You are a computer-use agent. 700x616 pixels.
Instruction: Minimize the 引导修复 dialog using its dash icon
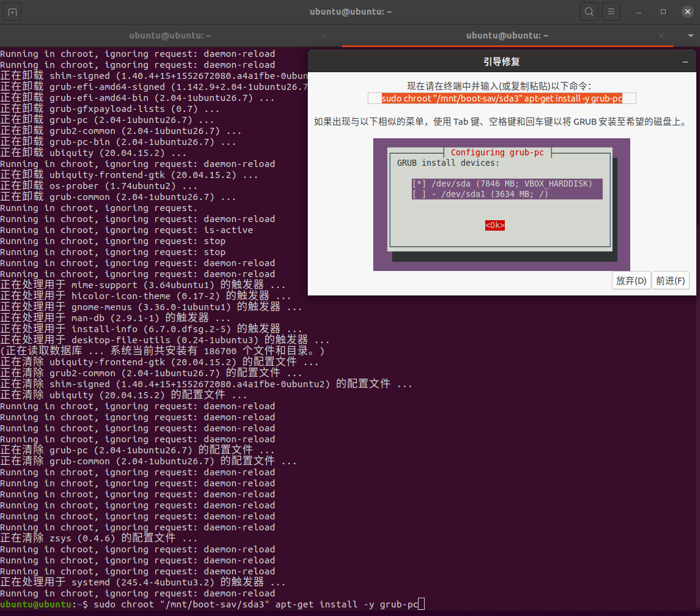point(684,61)
